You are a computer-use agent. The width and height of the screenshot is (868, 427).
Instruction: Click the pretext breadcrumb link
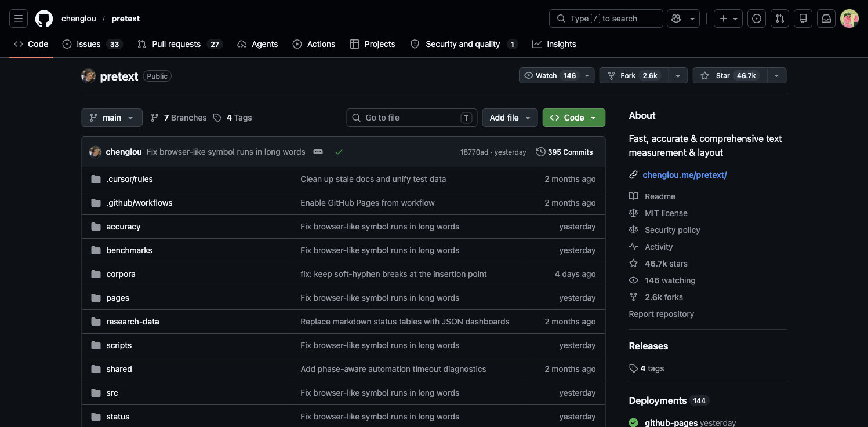coord(126,19)
